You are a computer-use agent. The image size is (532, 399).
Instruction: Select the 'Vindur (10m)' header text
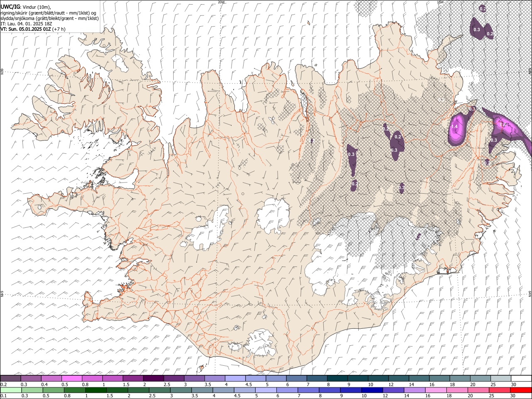[x=36, y=7]
